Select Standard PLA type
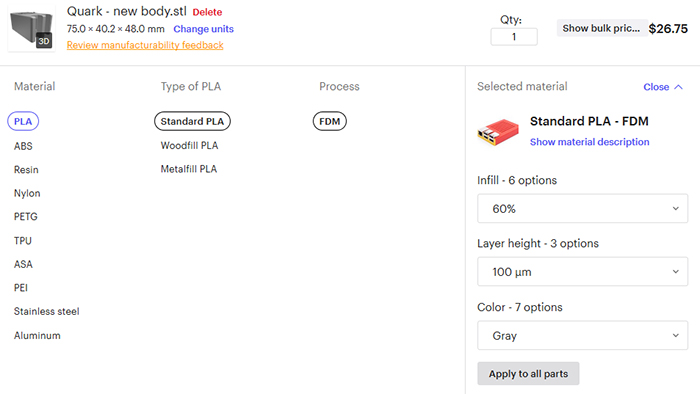The height and width of the screenshot is (394, 700). tap(192, 121)
